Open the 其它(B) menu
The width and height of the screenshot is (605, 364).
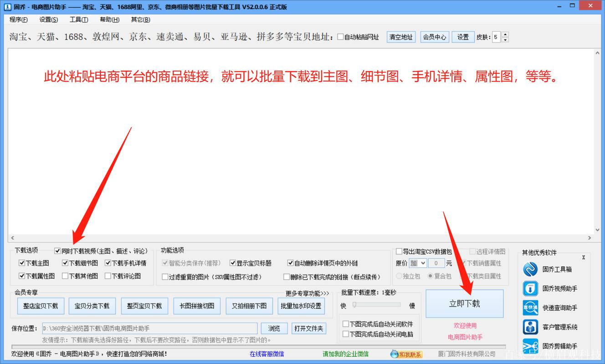pyautogui.click(x=140, y=20)
